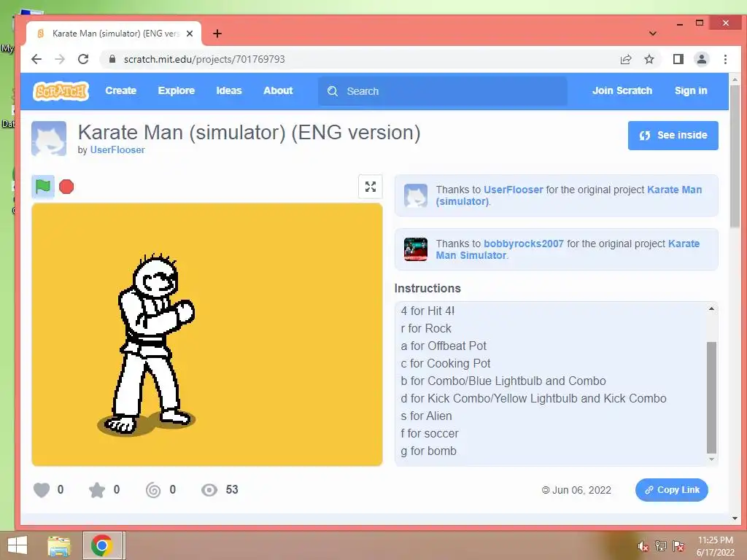Click the See inside button

tap(673, 135)
